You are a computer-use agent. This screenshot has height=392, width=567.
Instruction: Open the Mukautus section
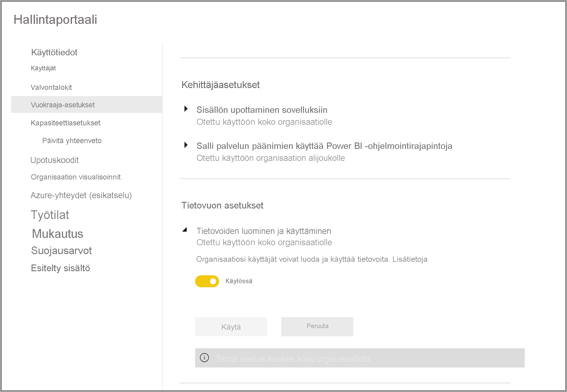pos(57,234)
